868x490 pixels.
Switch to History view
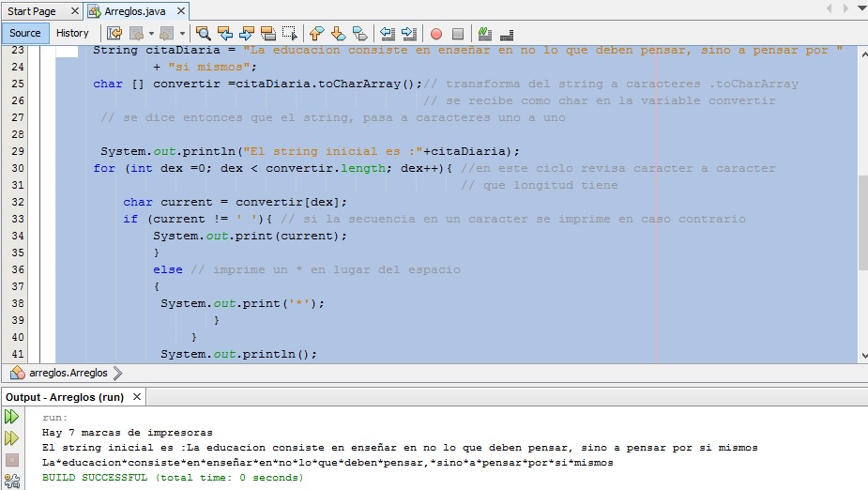[72, 33]
